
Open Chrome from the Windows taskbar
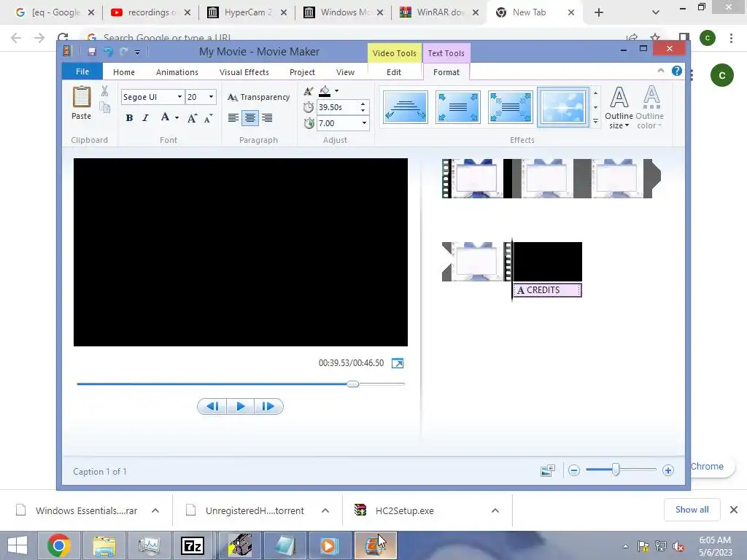[x=58, y=545]
